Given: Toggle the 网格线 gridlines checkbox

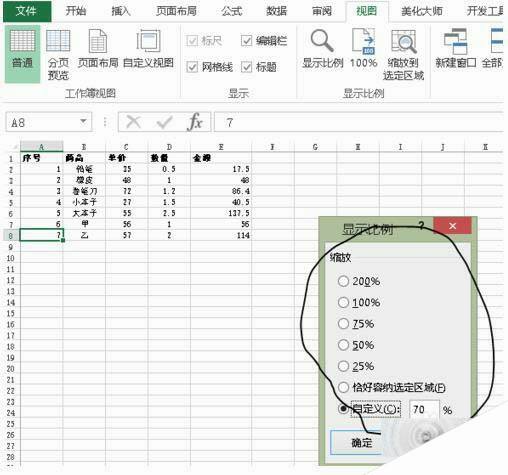Looking at the screenshot, I should click(192, 67).
